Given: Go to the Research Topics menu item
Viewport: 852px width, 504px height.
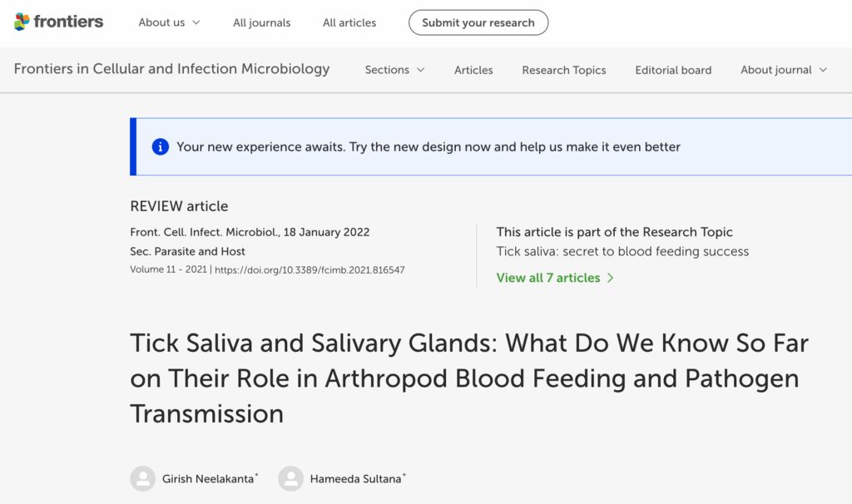Looking at the screenshot, I should point(563,70).
